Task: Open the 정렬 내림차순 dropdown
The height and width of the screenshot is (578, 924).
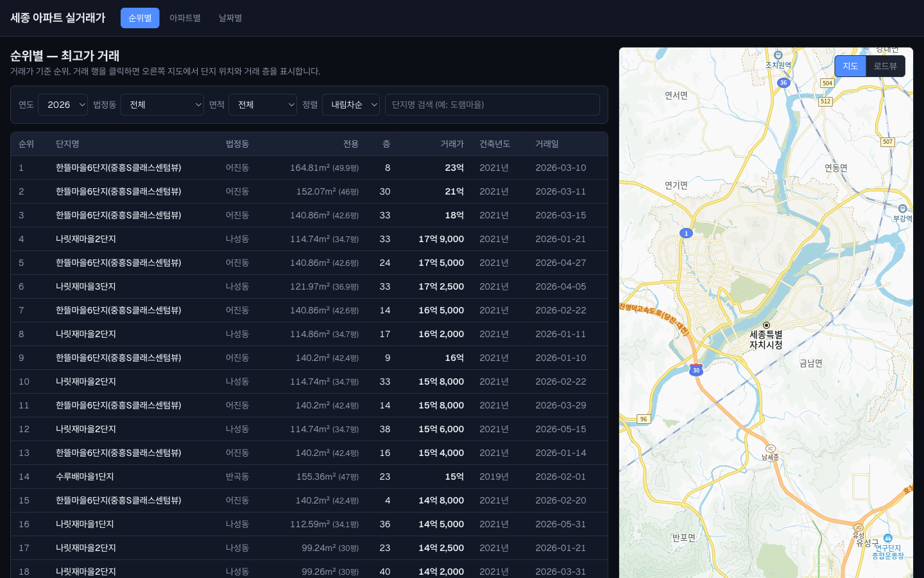Action: (x=351, y=105)
